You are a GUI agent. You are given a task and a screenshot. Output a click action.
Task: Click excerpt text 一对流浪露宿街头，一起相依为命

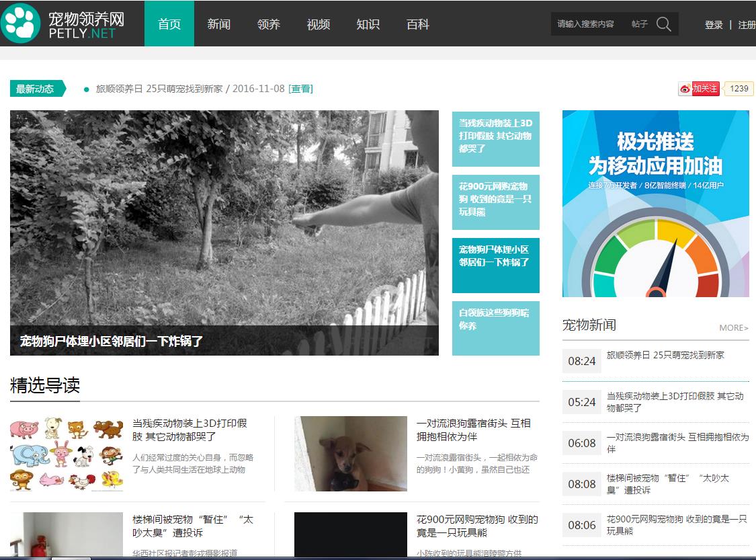click(477, 464)
